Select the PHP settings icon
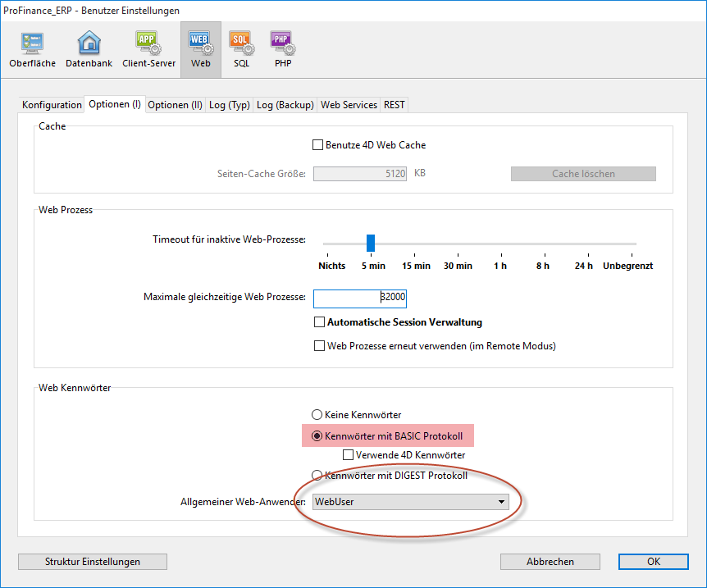This screenshot has width=707, height=588. click(282, 49)
